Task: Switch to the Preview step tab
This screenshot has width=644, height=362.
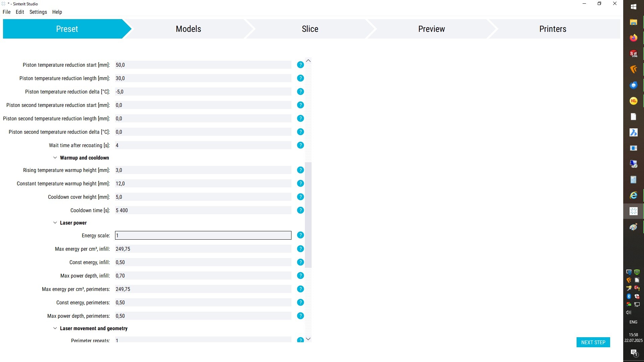Action: pyautogui.click(x=431, y=29)
